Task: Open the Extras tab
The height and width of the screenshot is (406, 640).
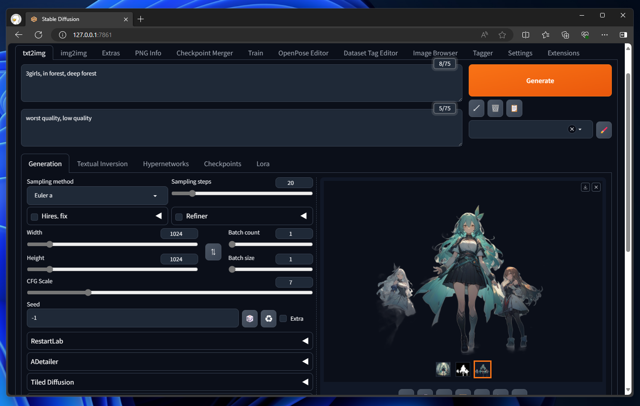Action: pyautogui.click(x=111, y=53)
